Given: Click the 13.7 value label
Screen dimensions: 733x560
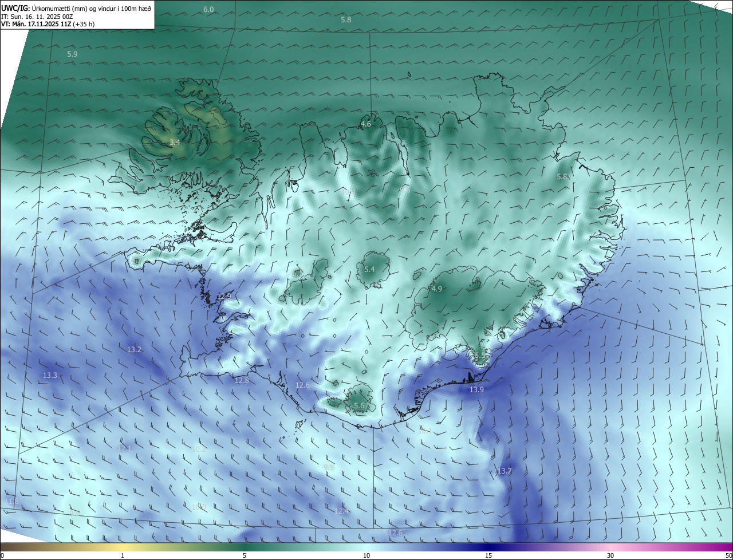Looking at the screenshot, I should [x=504, y=471].
